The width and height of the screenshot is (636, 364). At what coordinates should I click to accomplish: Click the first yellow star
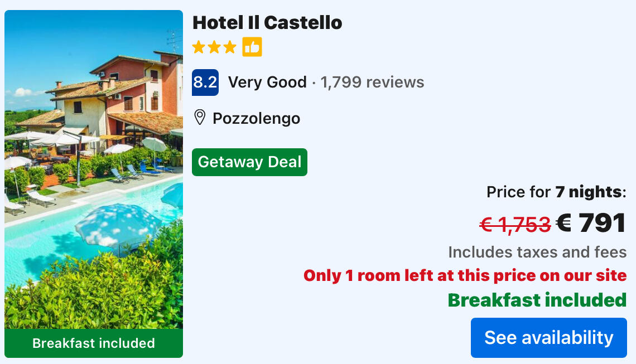[199, 47]
